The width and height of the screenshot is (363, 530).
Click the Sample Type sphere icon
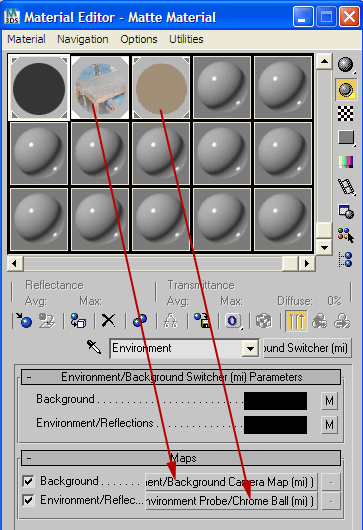pos(346,65)
